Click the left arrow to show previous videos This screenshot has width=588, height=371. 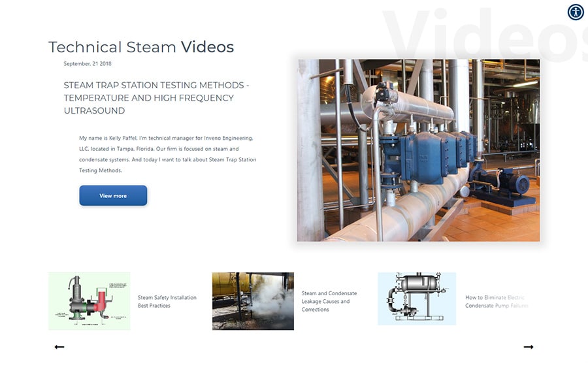[x=59, y=347]
